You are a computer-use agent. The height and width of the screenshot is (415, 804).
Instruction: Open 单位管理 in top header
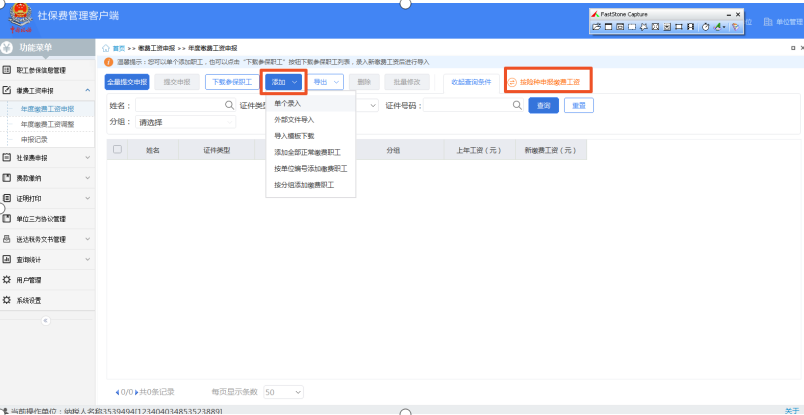coord(779,21)
